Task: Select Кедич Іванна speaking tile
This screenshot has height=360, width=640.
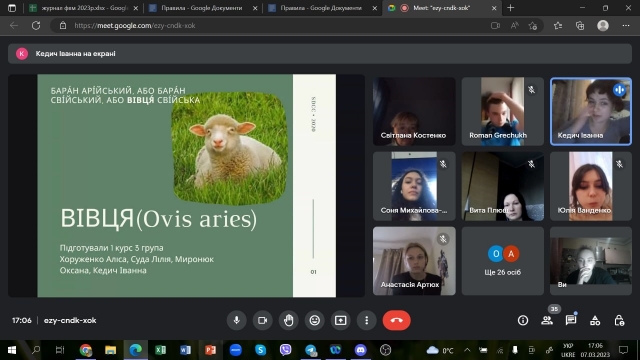Action: click(x=591, y=111)
